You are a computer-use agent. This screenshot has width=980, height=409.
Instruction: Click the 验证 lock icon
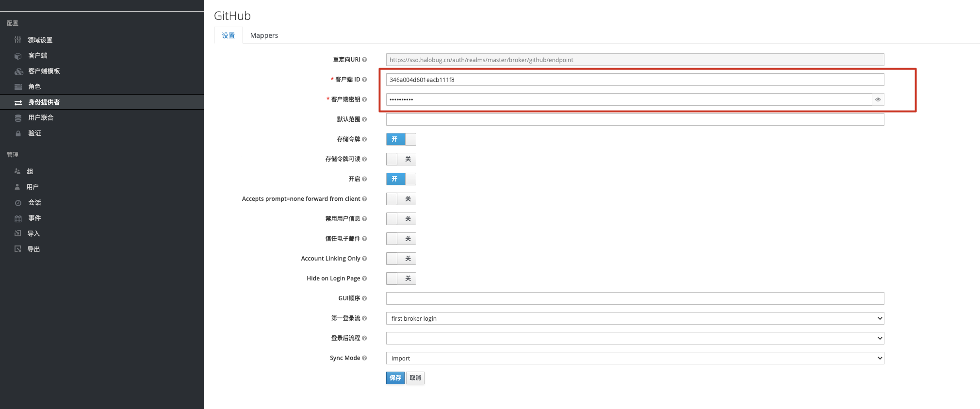[18, 133]
